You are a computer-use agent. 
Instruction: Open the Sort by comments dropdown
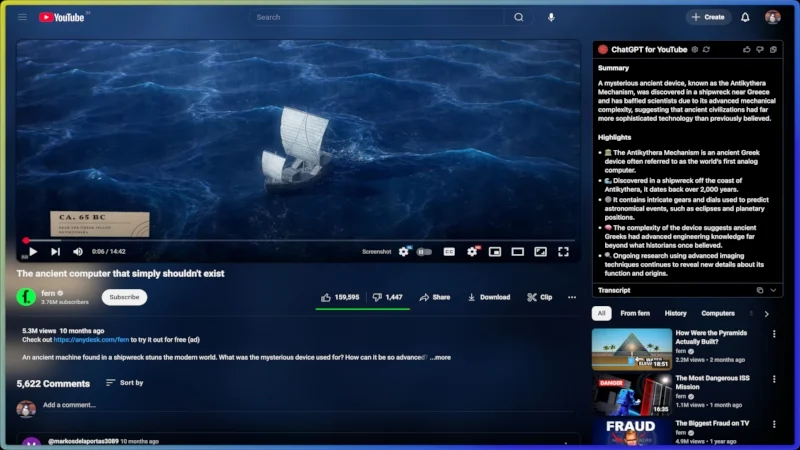124,383
